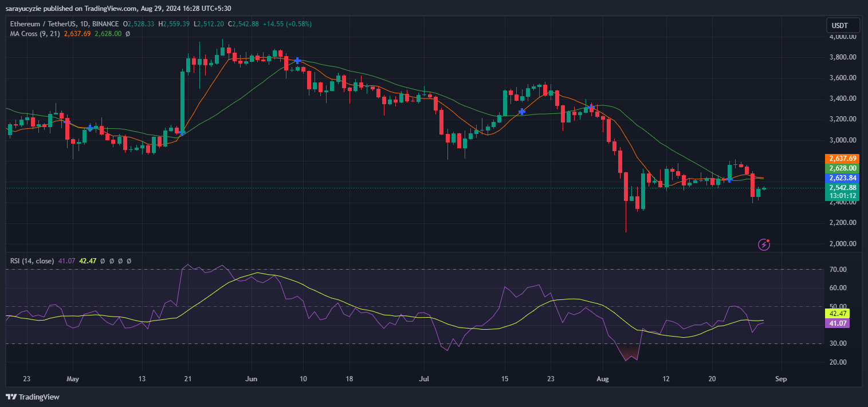Click the 3,800.00 price axis label

(842, 57)
